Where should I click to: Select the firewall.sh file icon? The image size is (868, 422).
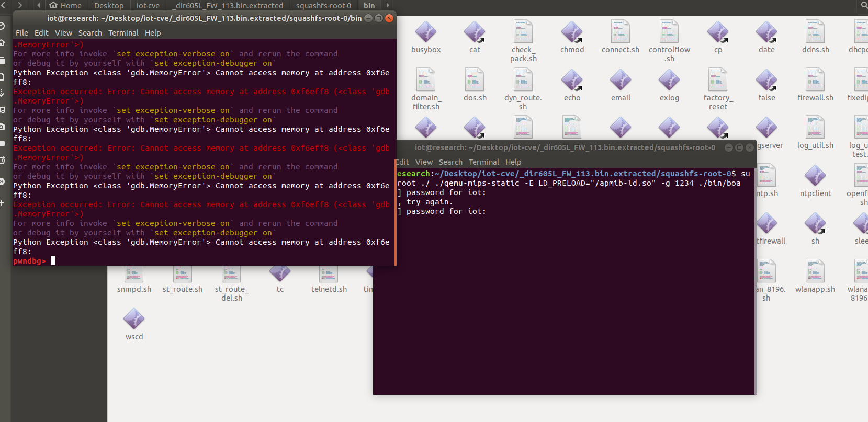click(x=815, y=81)
